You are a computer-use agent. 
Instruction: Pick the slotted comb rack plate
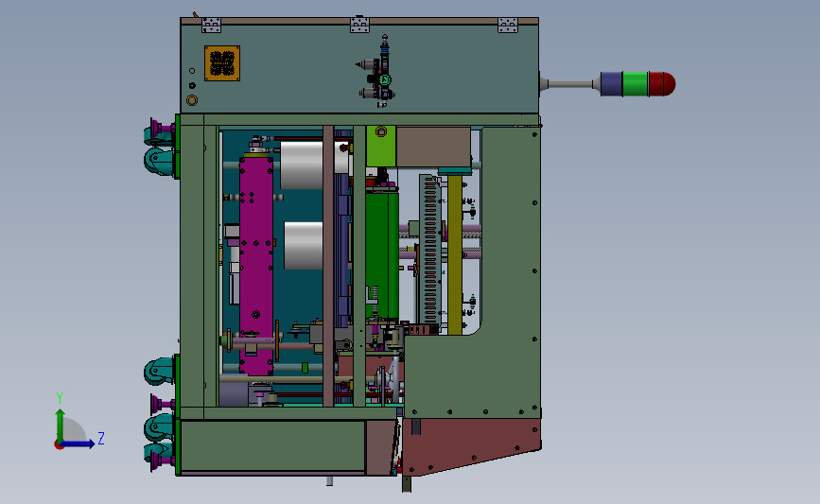click(430, 250)
